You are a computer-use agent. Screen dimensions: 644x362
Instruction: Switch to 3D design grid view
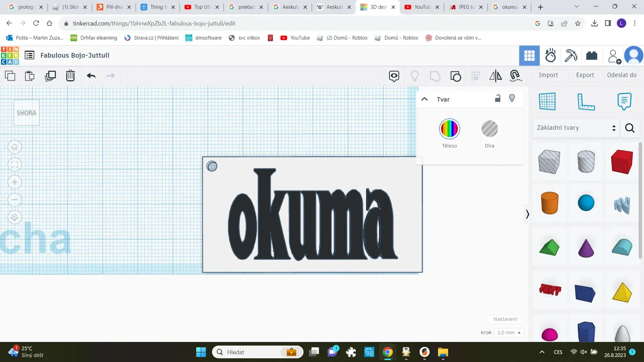click(529, 56)
